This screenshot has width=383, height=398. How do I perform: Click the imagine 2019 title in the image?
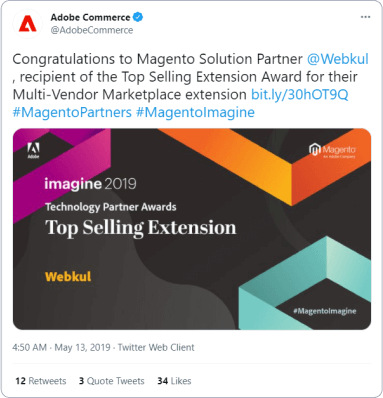coord(90,184)
